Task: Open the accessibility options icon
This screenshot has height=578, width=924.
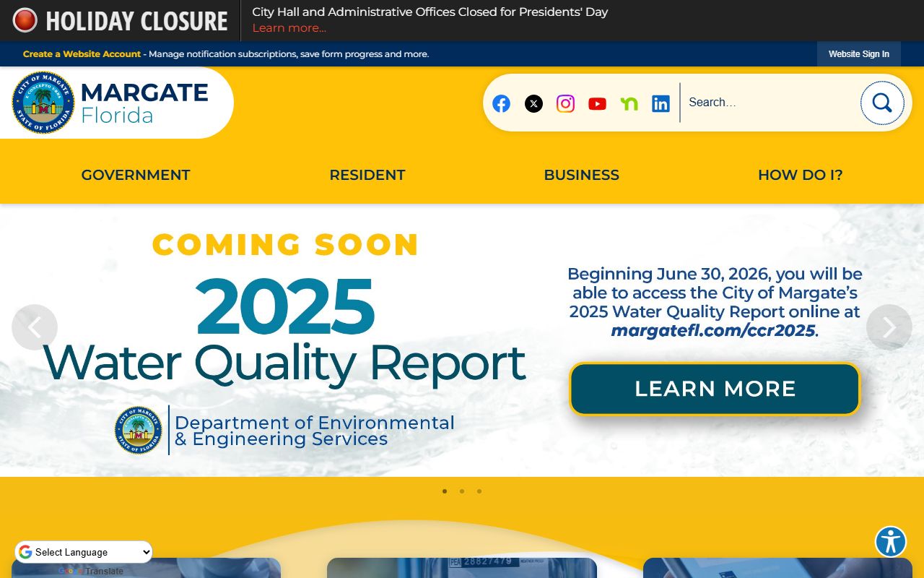Action: pyautogui.click(x=890, y=541)
